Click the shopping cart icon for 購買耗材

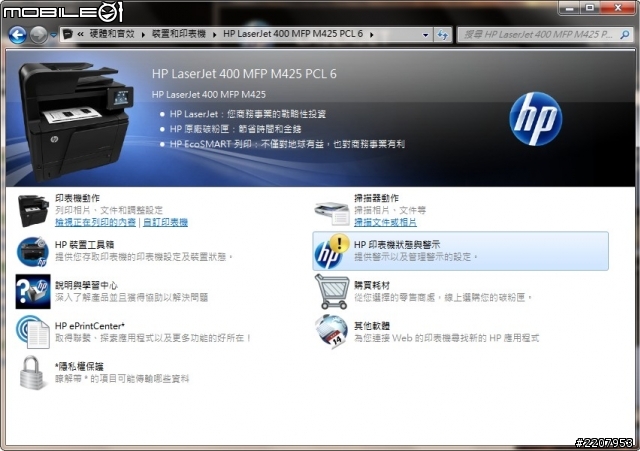[x=332, y=291]
